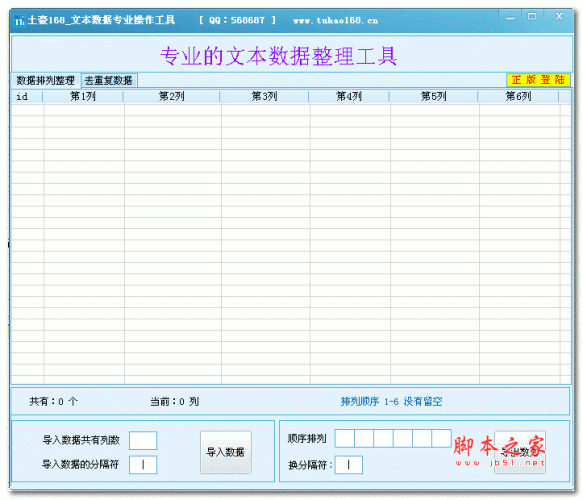
Task: Click the 第3列 column header
Action: pyautogui.click(x=264, y=97)
